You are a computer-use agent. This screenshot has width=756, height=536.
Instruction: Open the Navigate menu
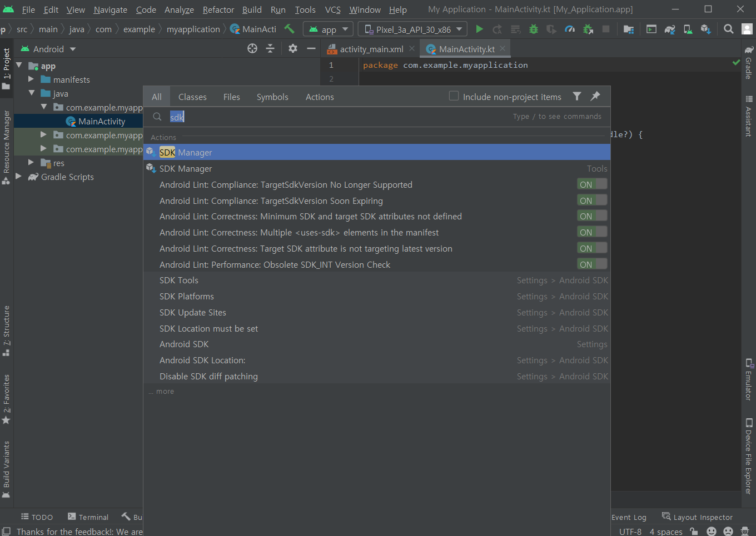coord(110,9)
